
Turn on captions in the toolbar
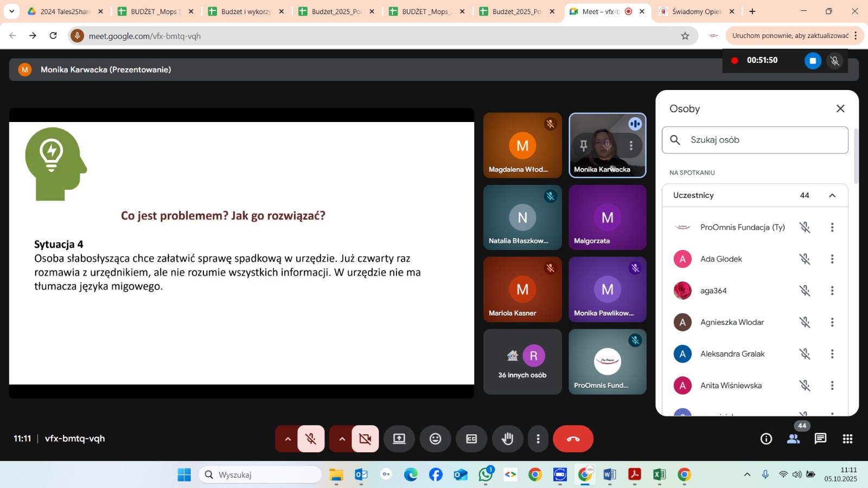[471, 439]
